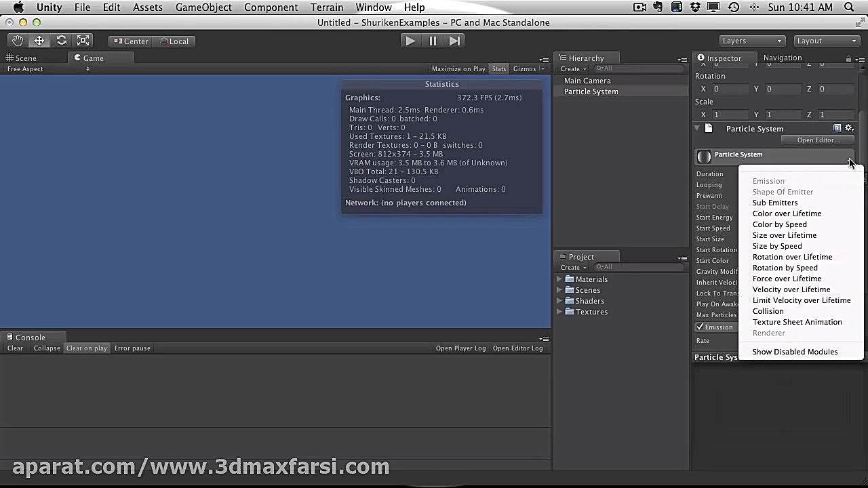The height and width of the screenshot is (488, 868).
Task: Open the Layout dropdown
Action: pos(827,41)
